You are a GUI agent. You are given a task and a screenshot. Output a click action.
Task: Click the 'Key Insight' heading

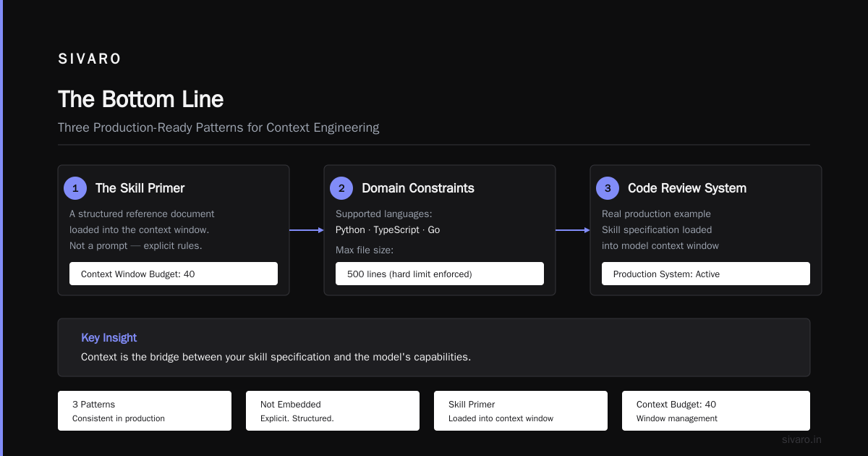tap(109, 337)
